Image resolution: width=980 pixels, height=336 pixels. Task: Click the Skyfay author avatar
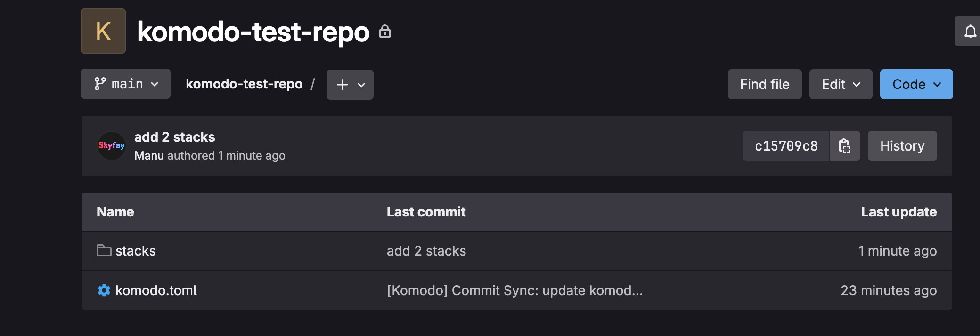click(112, 146)
